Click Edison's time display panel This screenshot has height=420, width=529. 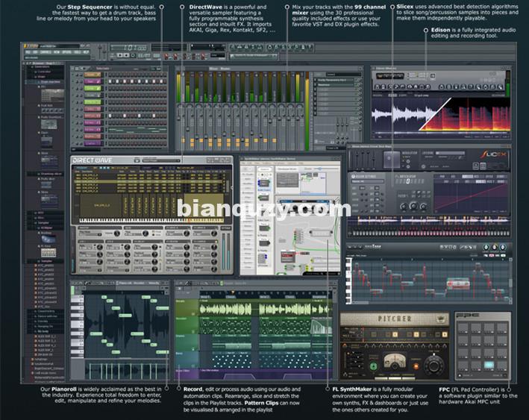[389, 76]
